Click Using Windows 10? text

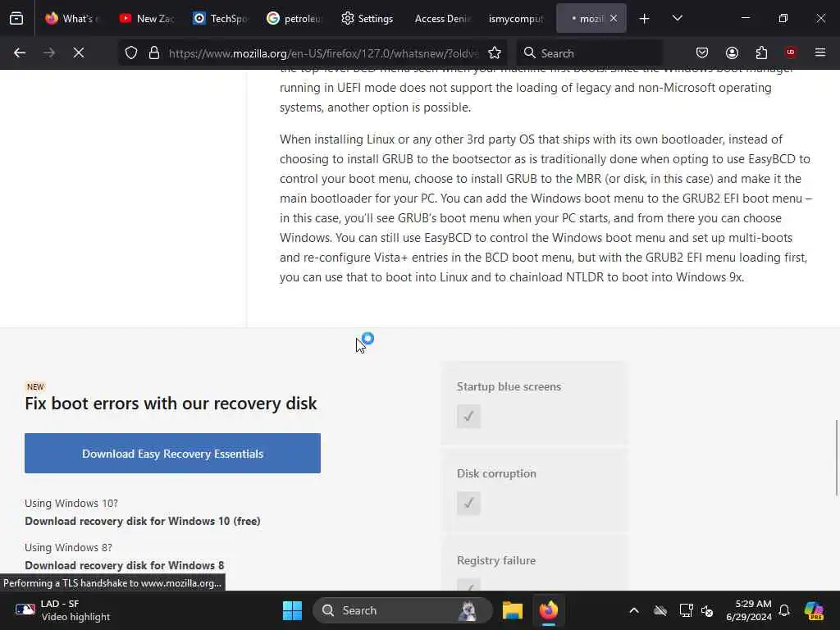click(x=71, y=503)
